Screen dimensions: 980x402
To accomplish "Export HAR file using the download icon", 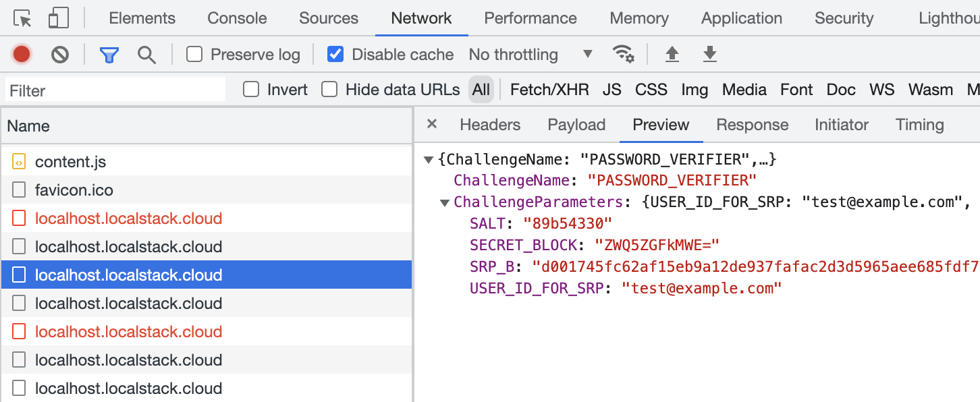I will click(x=709, y=54).
